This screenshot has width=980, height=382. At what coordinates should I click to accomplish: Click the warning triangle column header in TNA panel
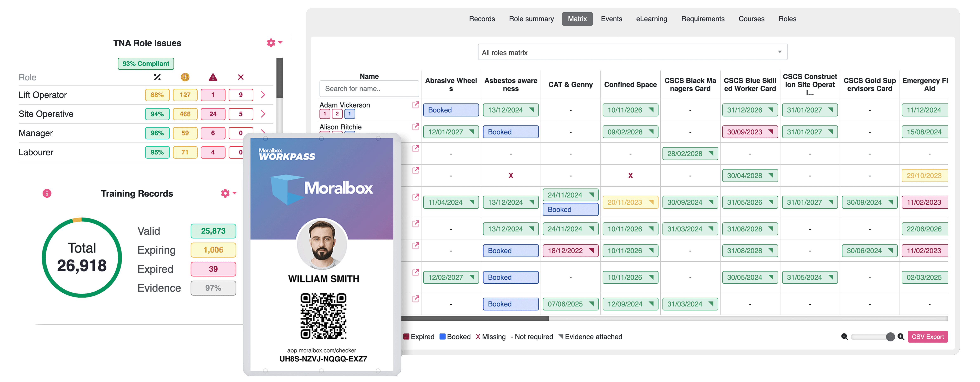pos(213,77)
